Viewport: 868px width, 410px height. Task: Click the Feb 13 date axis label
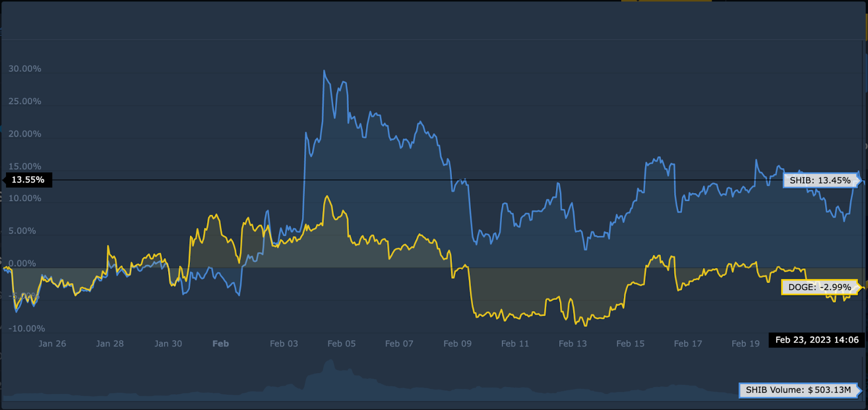(572, 344)
